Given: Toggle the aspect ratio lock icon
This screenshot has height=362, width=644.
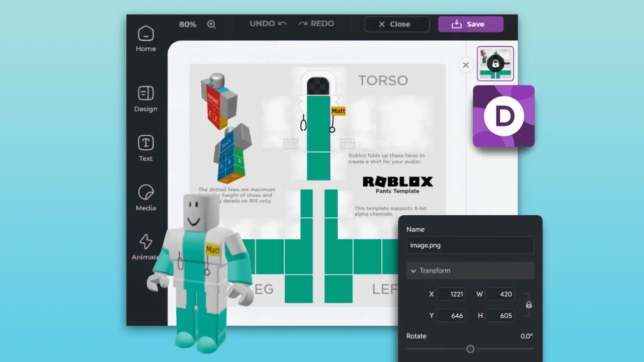Looking at the screenshot, I should [x=529, y=305].
